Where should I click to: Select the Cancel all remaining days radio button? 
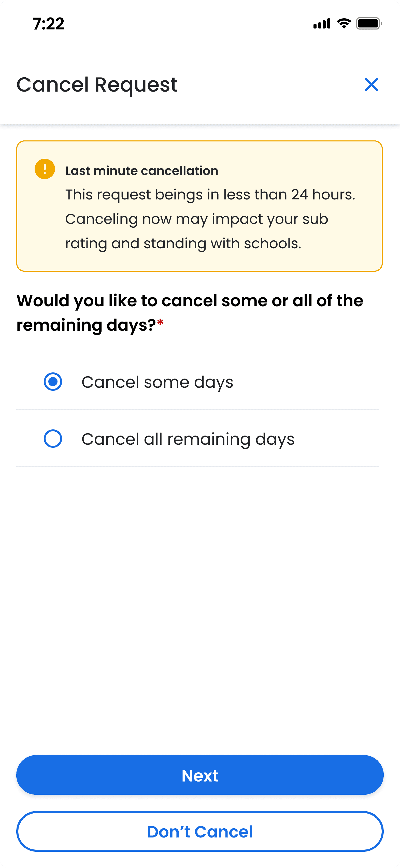pyautogui.click(x=53, y=439)
